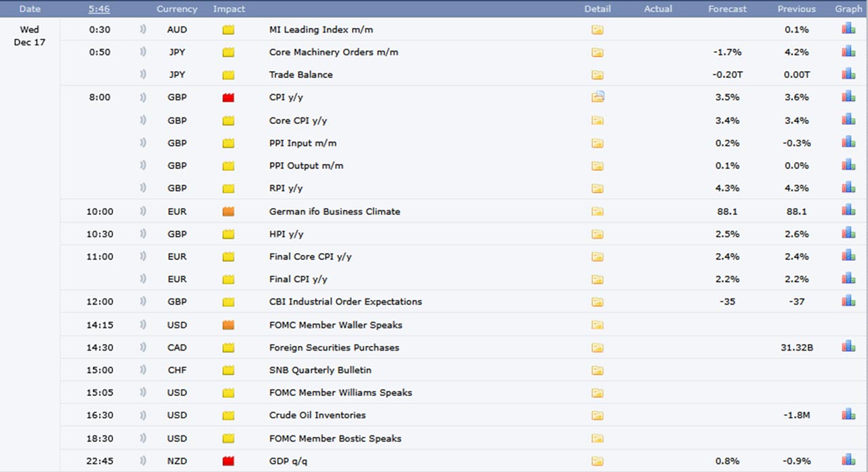This screenshot has height=472, width=868.
Task: Open detail folder for SNB Quarterly Bulletin
Action: 597,370
